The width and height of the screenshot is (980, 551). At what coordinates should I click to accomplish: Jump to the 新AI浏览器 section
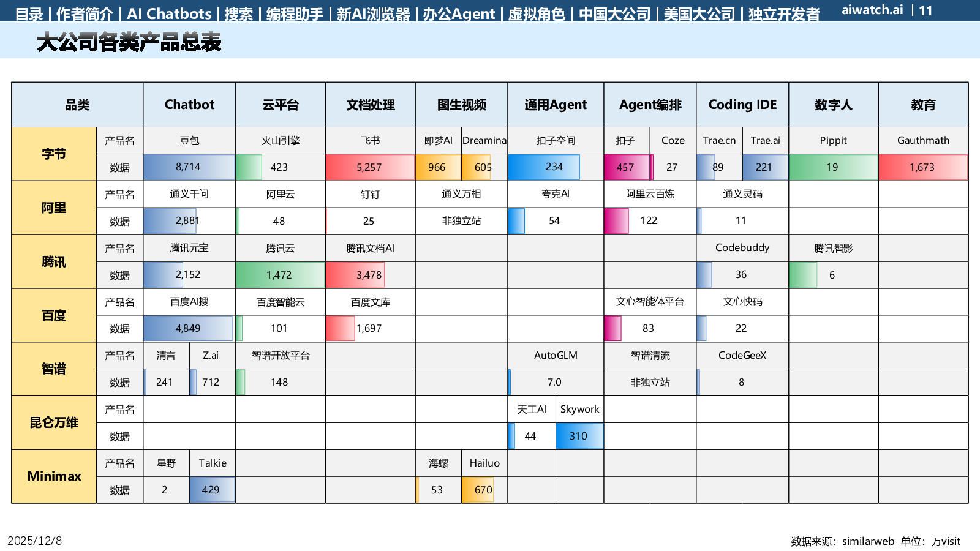coord(373,13)
